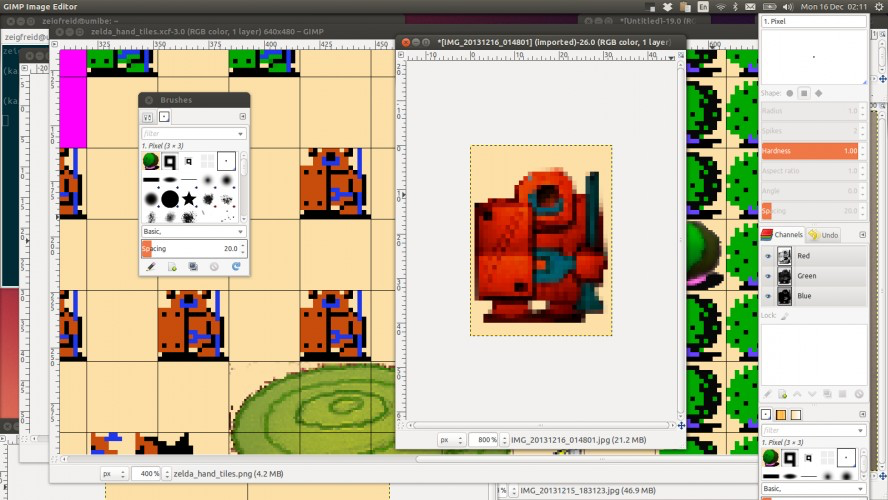Viewport: 888px width, 500px height.
Task: Click the 1. Pixel brush name field
Action: (x=814, y=22)
